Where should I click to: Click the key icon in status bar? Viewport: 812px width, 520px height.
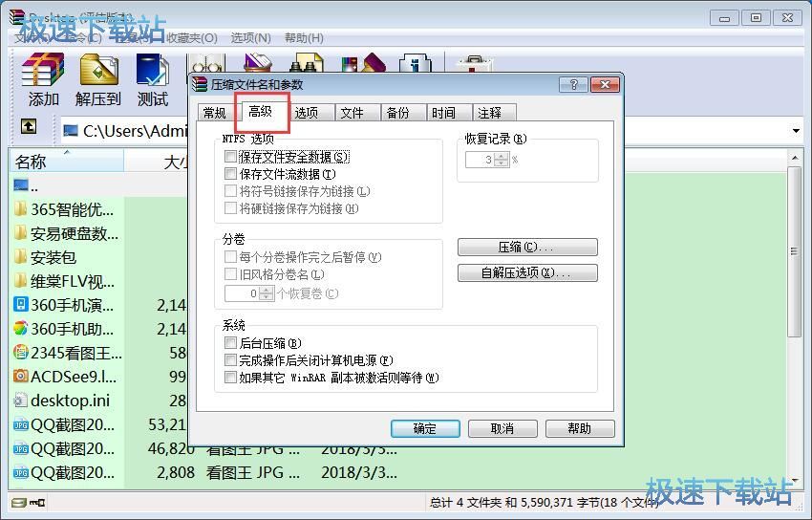(38, 503)
